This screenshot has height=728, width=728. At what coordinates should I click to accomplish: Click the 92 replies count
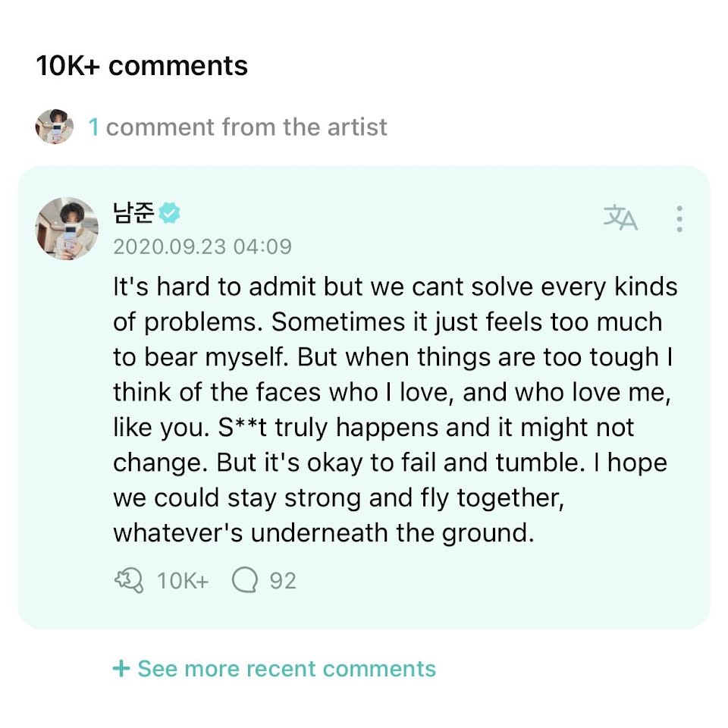pos(283,581)
